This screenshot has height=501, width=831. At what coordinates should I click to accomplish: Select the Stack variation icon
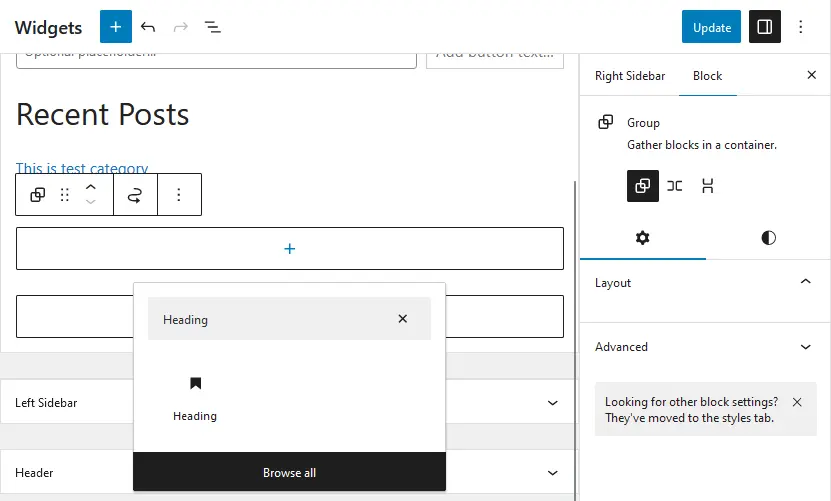pos(707,186)
